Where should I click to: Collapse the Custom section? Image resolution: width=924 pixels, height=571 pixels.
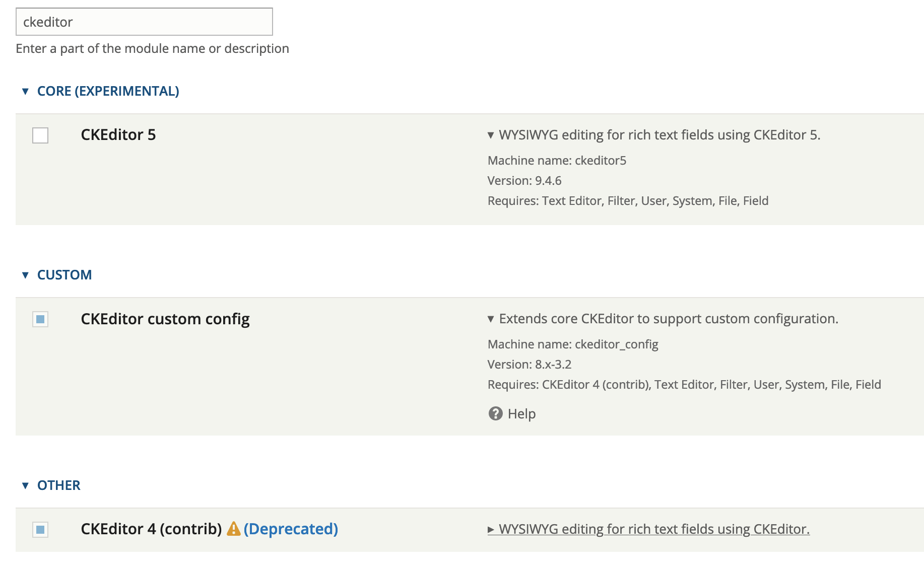pos(57,275)
